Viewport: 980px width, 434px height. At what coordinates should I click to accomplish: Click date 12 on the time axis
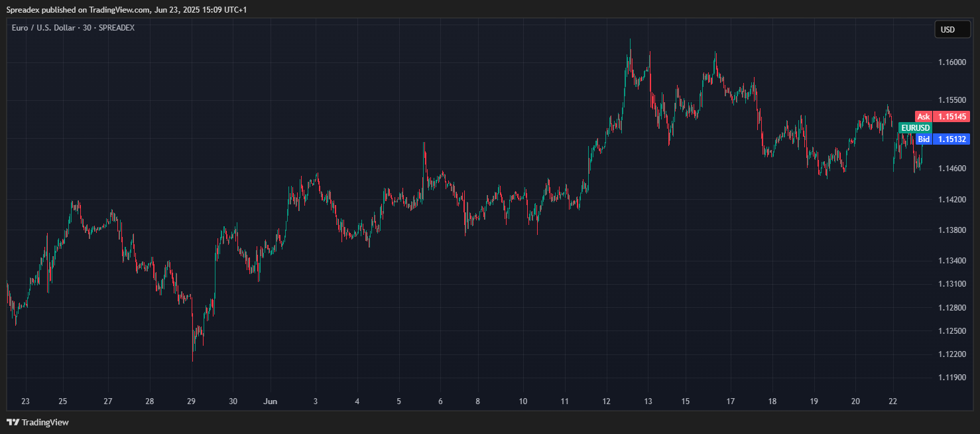point(606,401)
